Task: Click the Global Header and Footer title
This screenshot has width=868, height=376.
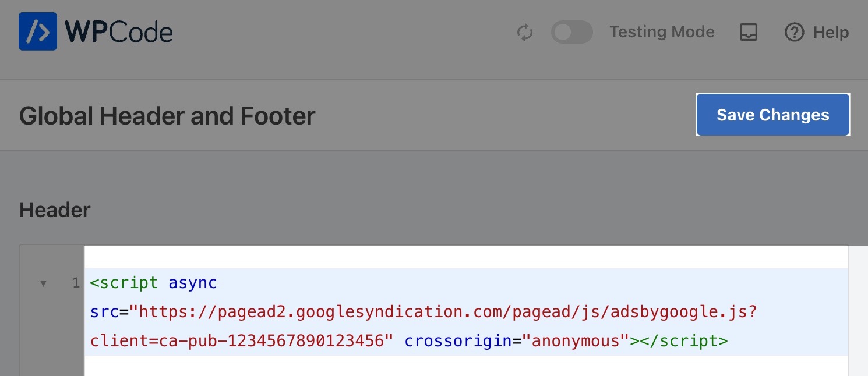Action: click(167, 116)
